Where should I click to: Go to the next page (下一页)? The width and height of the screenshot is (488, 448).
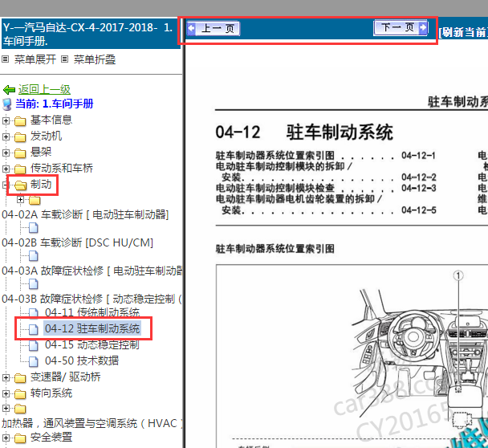click(x=401, y=28)
